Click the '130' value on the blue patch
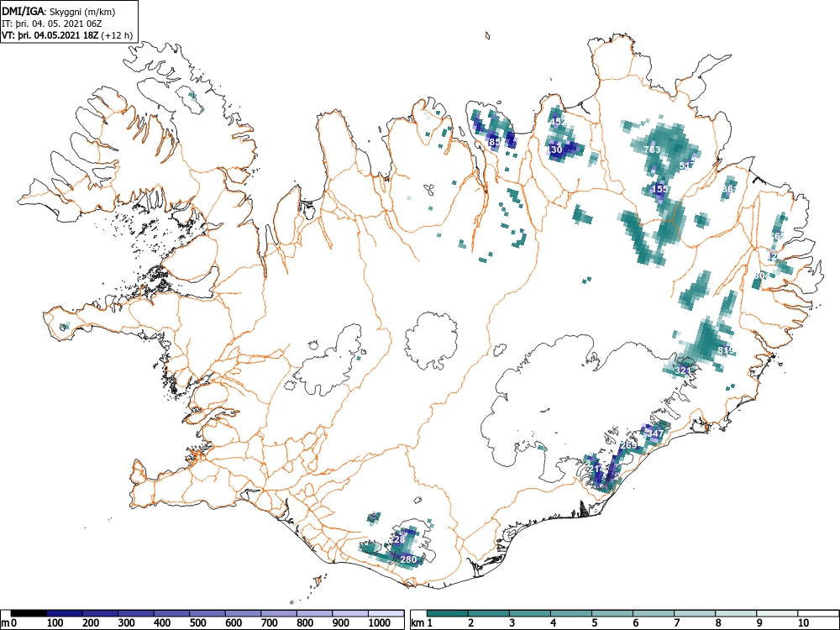The height and width of the screenshot is (630, 840). [554, 150]
